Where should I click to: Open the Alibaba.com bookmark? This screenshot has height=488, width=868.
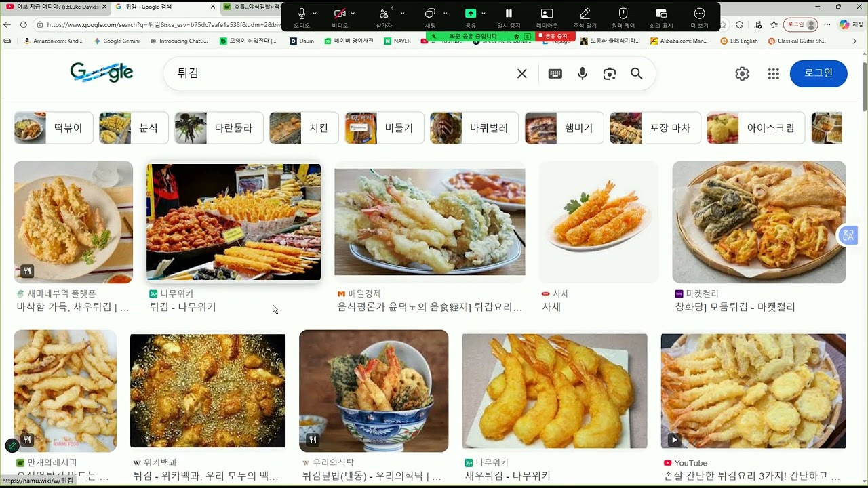[679, 41]
